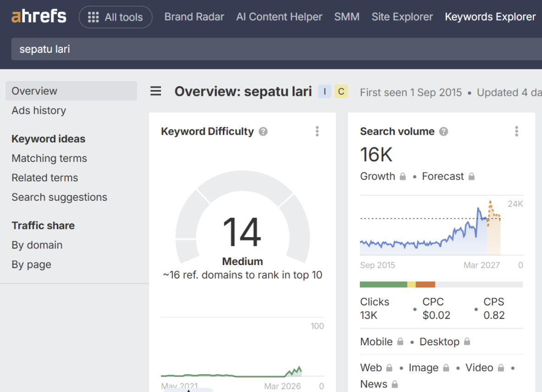Open Search suggestions report

[x=60, y=197]
